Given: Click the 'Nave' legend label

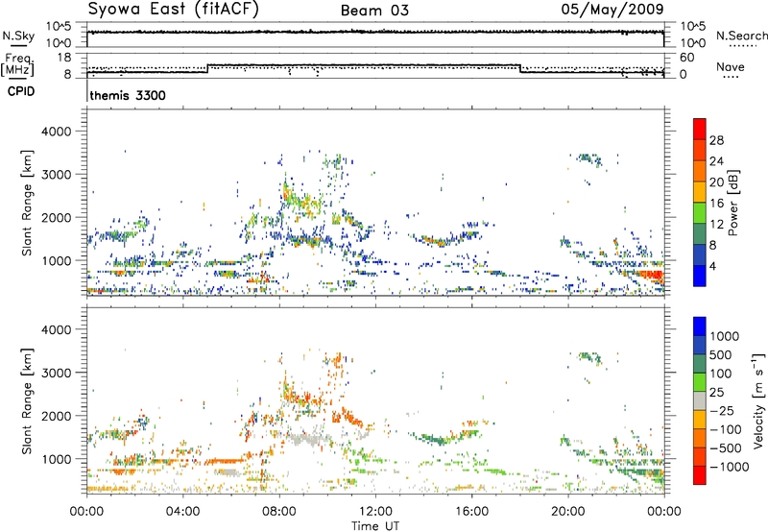Looking at the screenshot, I should point(730,66).
